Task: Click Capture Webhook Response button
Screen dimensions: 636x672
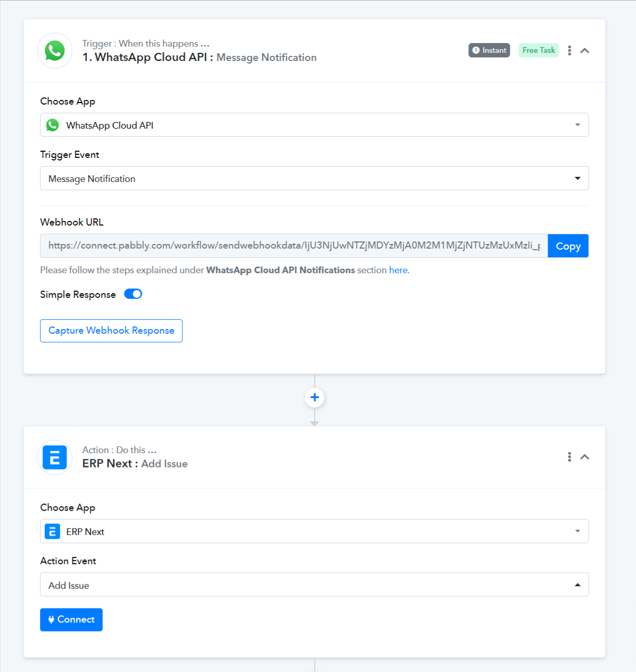Action: point(111,331)
